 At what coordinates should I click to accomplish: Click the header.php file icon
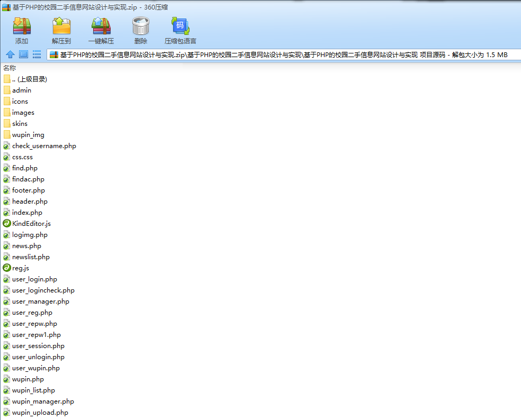7,202
